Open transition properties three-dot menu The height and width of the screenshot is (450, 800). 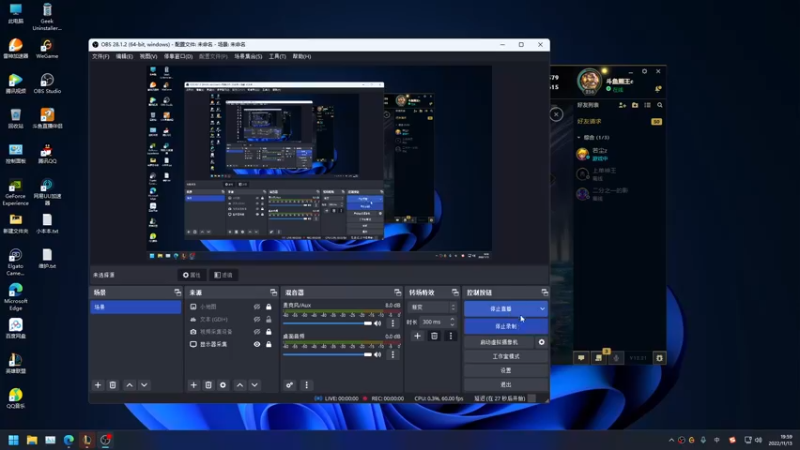tap(451, 336)
